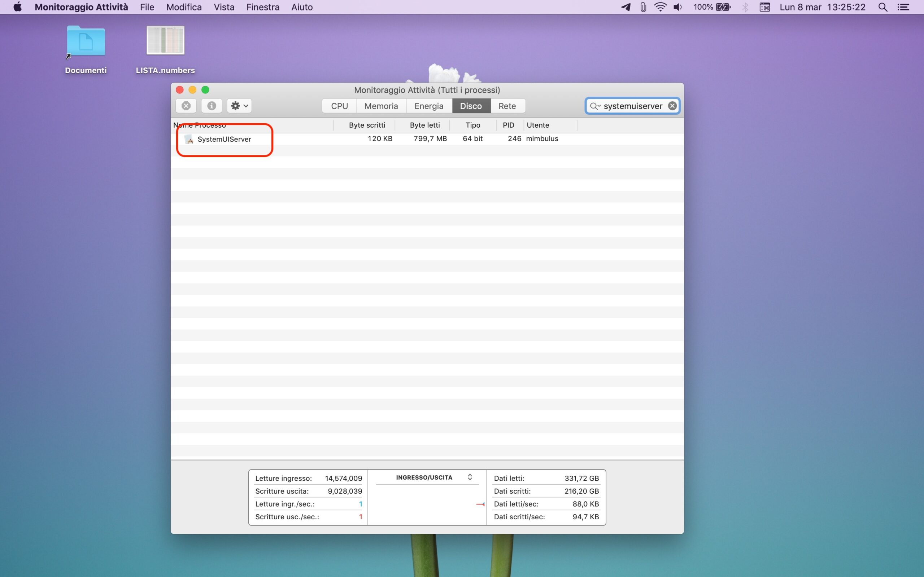
Task: Click the volume speaker menu bar icon
Action: click(678, 7)
